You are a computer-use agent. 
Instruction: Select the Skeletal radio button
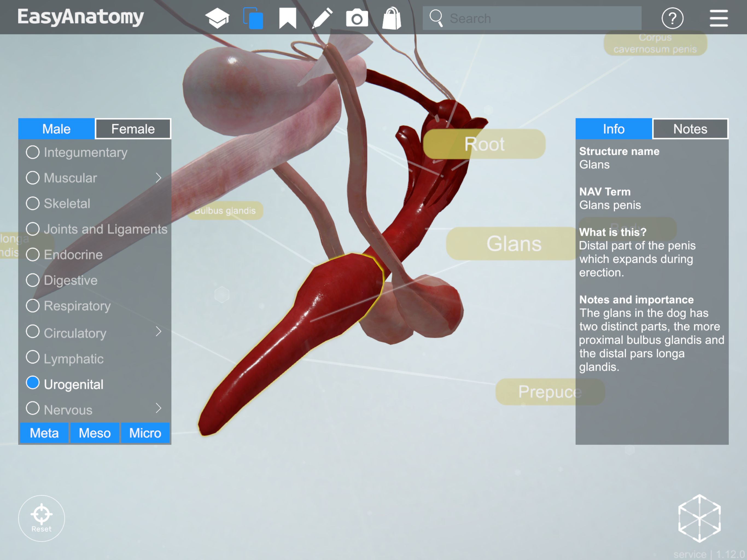[33, 203]
